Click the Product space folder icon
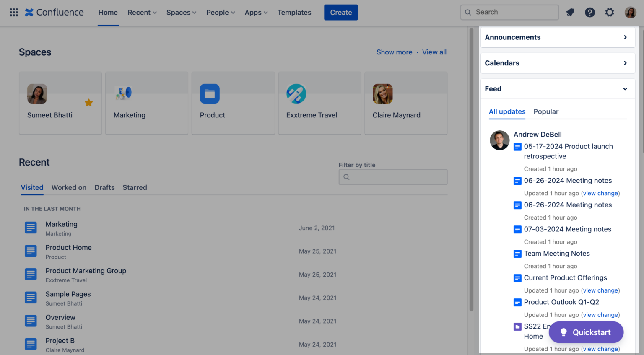This screenshot has height=355, width=644. click(x=210, y=93)
